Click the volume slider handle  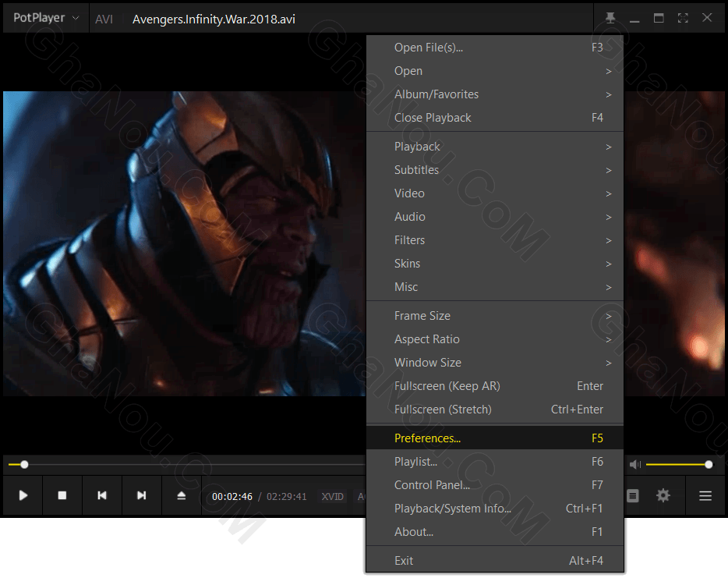(709, 465)
